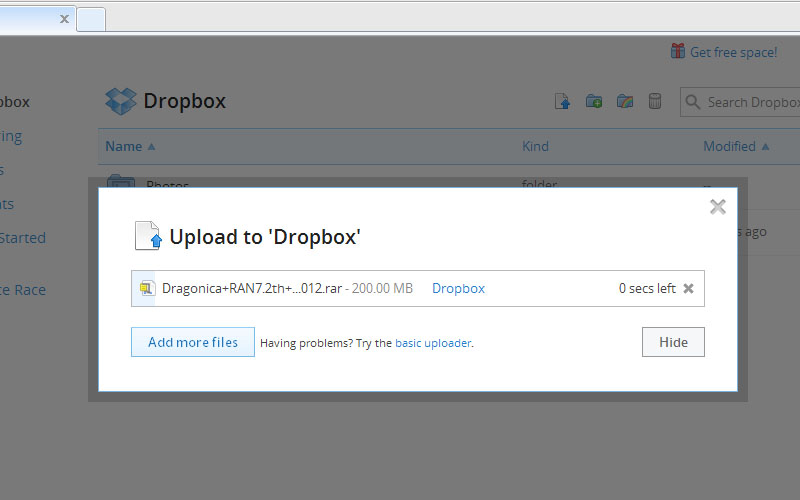Click the magnifier icon in the search box

(692, 102)
